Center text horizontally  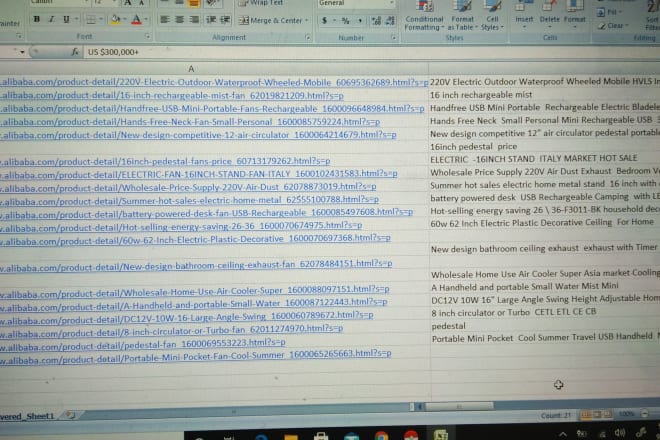tap(179, 20)
